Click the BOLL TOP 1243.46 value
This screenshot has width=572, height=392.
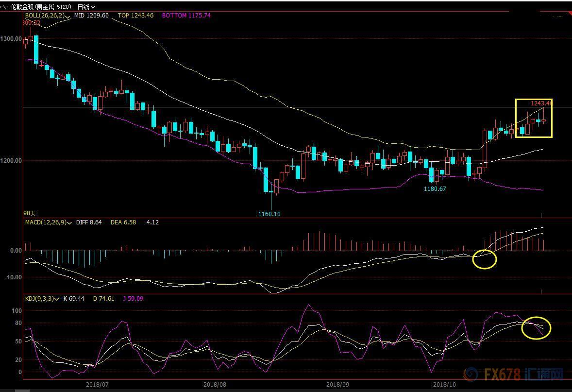click(135, 16)
